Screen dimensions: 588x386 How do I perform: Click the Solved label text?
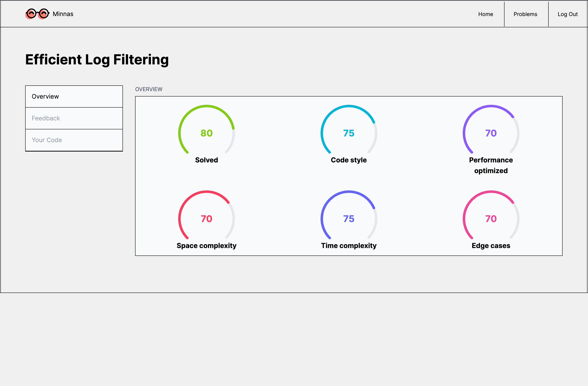[x=207, y=160]
